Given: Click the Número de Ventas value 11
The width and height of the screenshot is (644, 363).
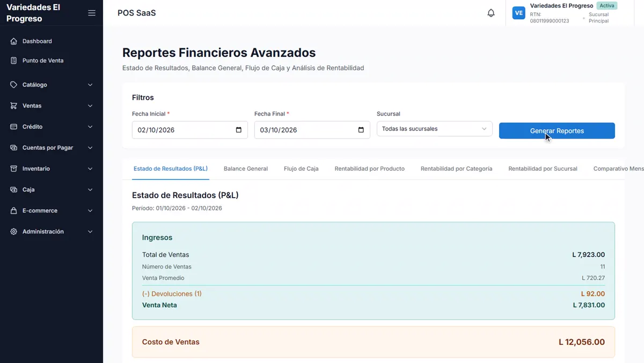Looking at the screenshot, I should [x=603, y=266].
